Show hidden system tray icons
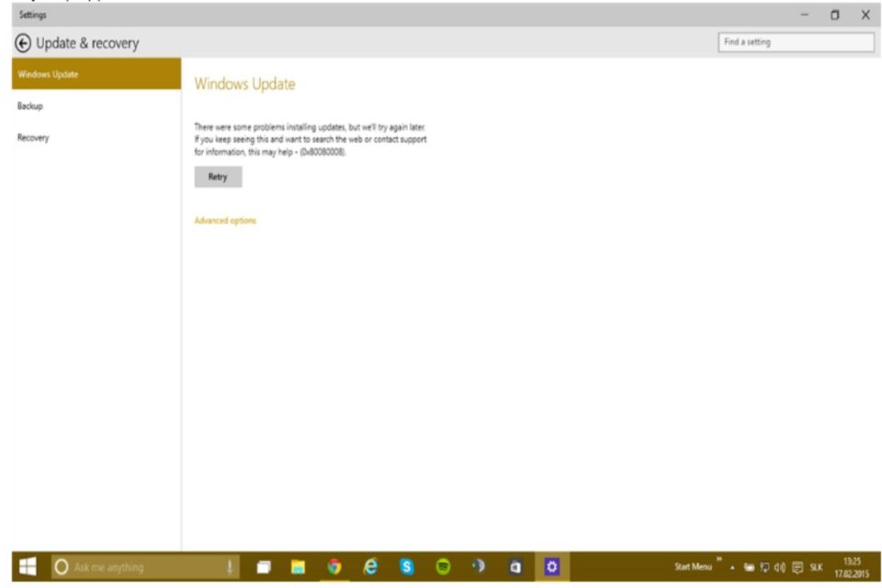 click(x=732, y=568)
